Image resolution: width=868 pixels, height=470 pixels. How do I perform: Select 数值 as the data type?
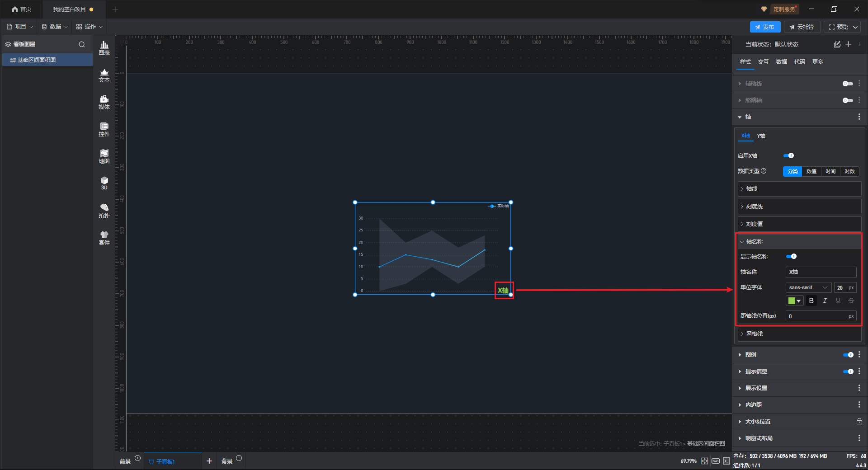pos(811,171)
